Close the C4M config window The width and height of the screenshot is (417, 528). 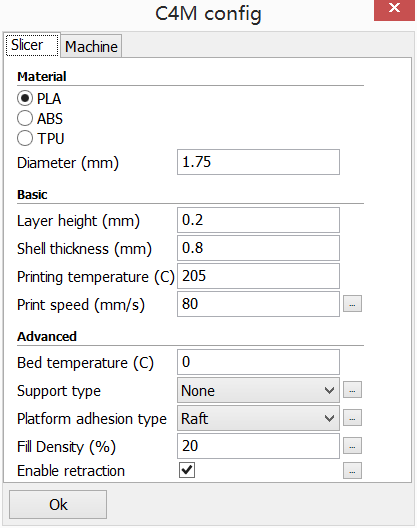click(394, 10)
